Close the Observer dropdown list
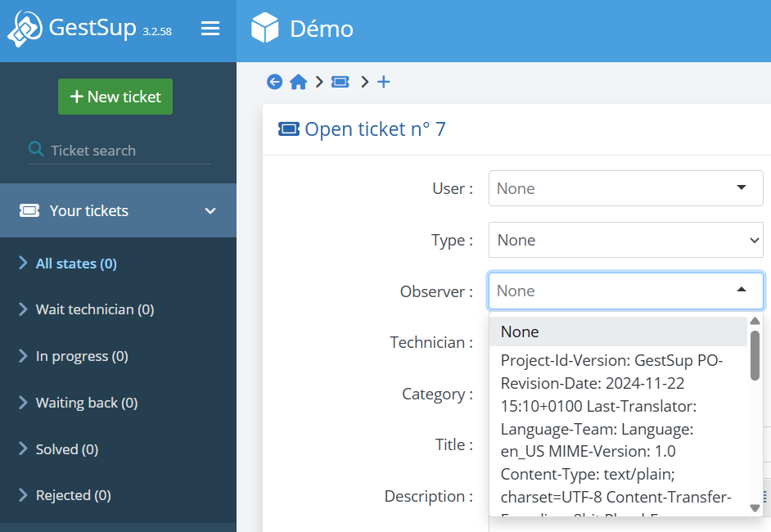 741,290
